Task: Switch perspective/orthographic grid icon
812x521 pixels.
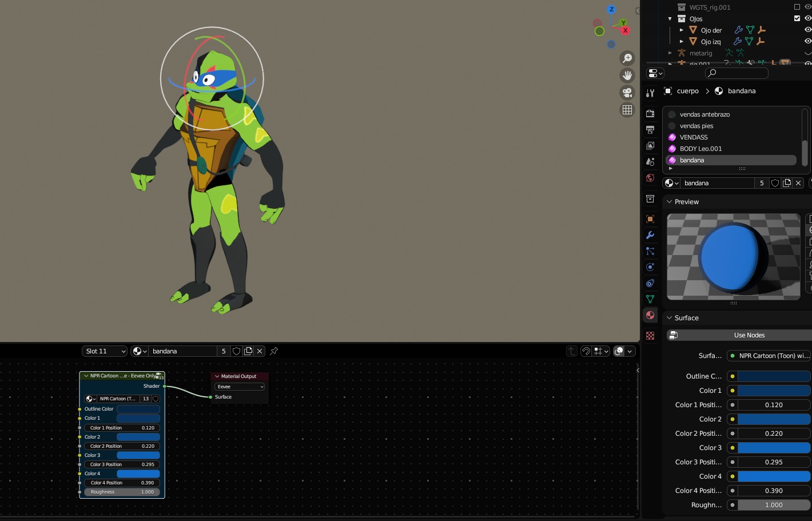Action: click(627, 110)
